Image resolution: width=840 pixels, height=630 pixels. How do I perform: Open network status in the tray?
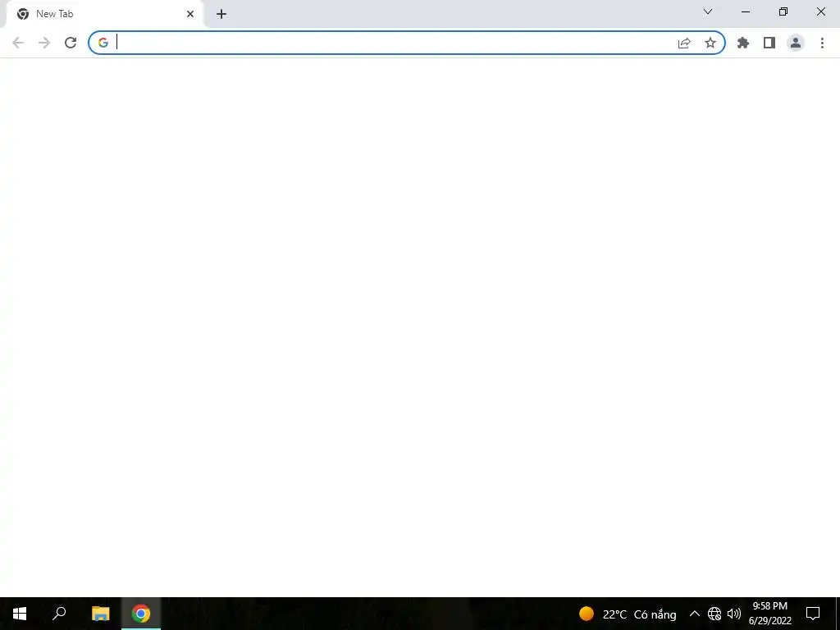click(714, 614)
